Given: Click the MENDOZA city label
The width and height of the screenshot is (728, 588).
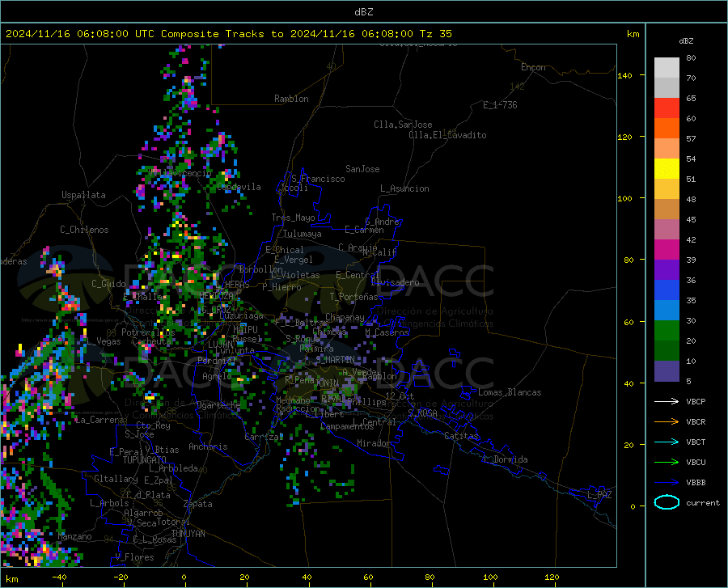Looking at the screenshot, I should [x=216, y=296].
